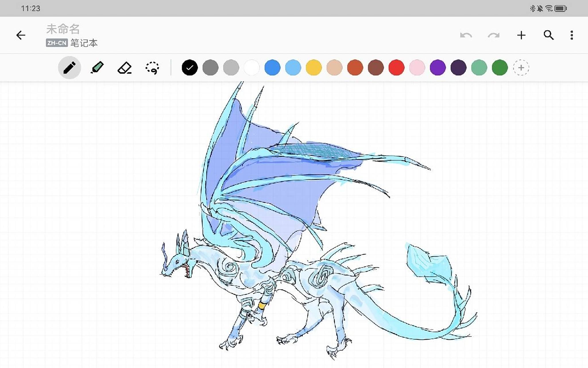588x368 pixels.
Task: Choose the dark green color swatch
Action: 500,68
